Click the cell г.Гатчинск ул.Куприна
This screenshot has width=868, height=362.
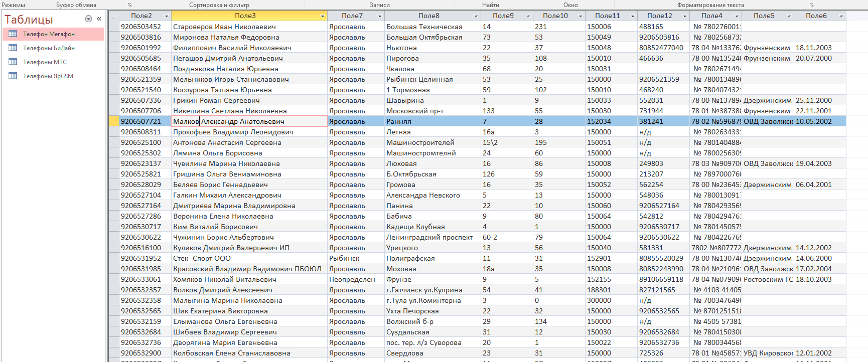tap(432, 290)
